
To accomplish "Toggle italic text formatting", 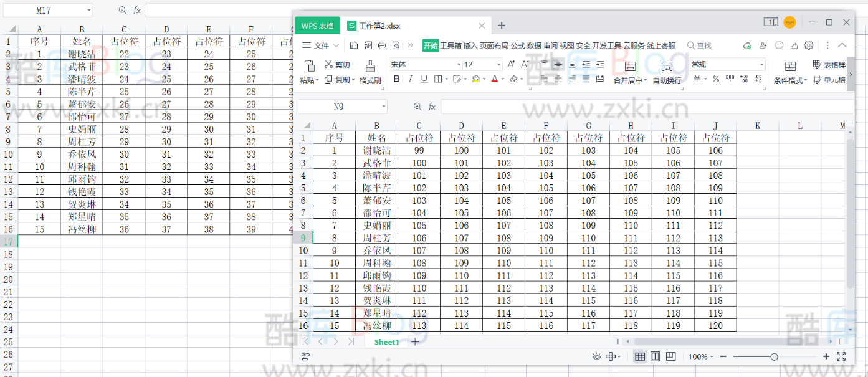I will pyautogui.click(x=410, y=79).
